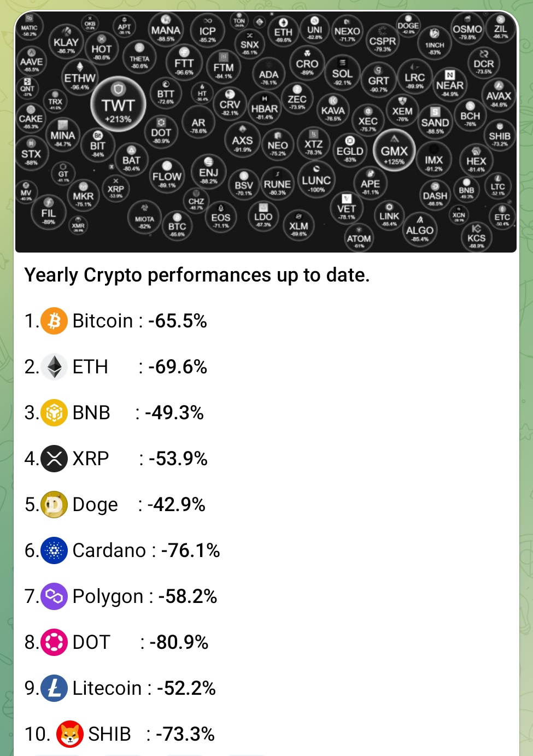Screen dimensions: 533x756
Task: Click the Polygon purple icon
Action: pos(54,596)
